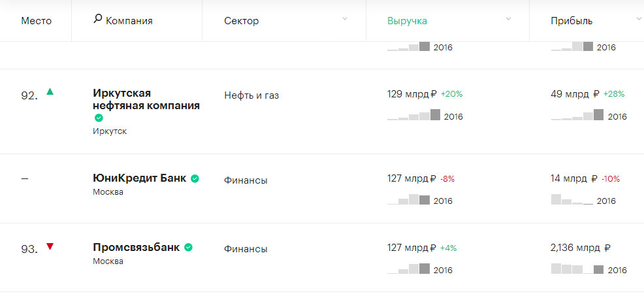The height and width of the screenshot is (298, 644).
Task: Click verified badge beside ЮниКредит Банк
Action: 195,178
